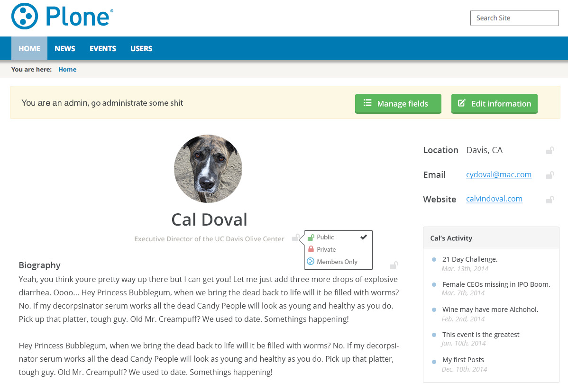Click the lock icon beside Website

pos(550,200)
